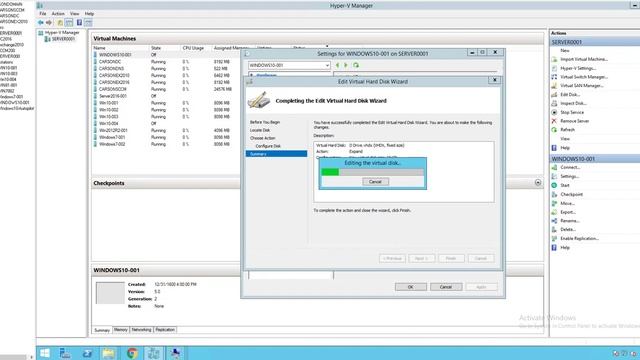Click the VM thumbnail in WINDOWS10-001 details

pyautogui.click(x=110, y=293)
